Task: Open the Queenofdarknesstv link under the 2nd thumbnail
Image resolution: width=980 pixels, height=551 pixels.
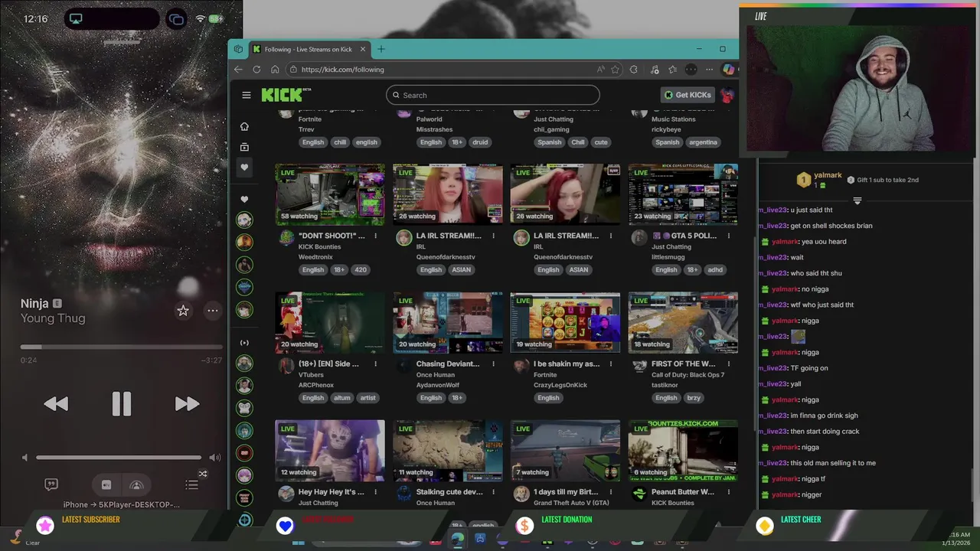Action: click(x=446, y=257)
